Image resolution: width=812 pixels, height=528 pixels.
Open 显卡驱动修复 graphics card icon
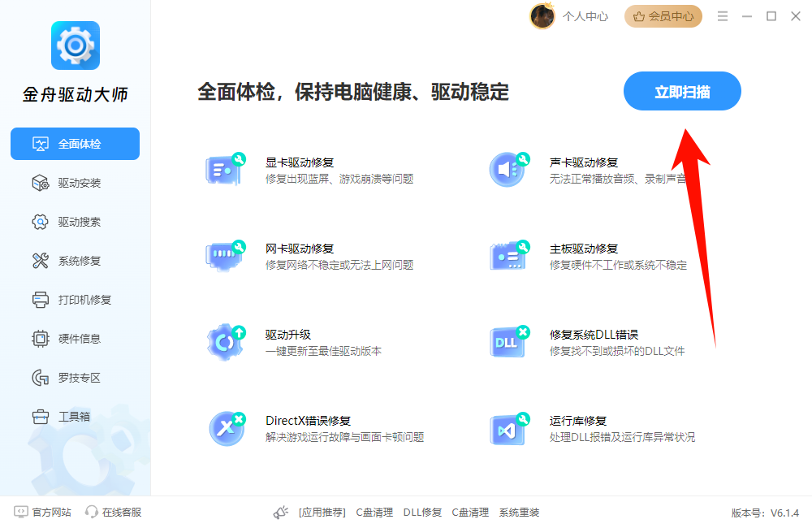[x=226, y=169]
